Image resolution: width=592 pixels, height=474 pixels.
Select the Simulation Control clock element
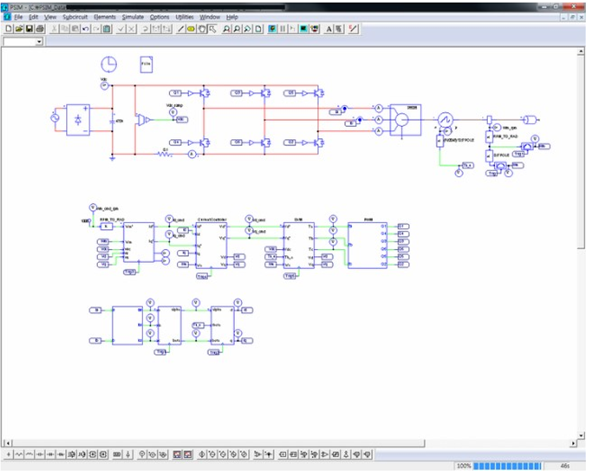click(109, 64)
